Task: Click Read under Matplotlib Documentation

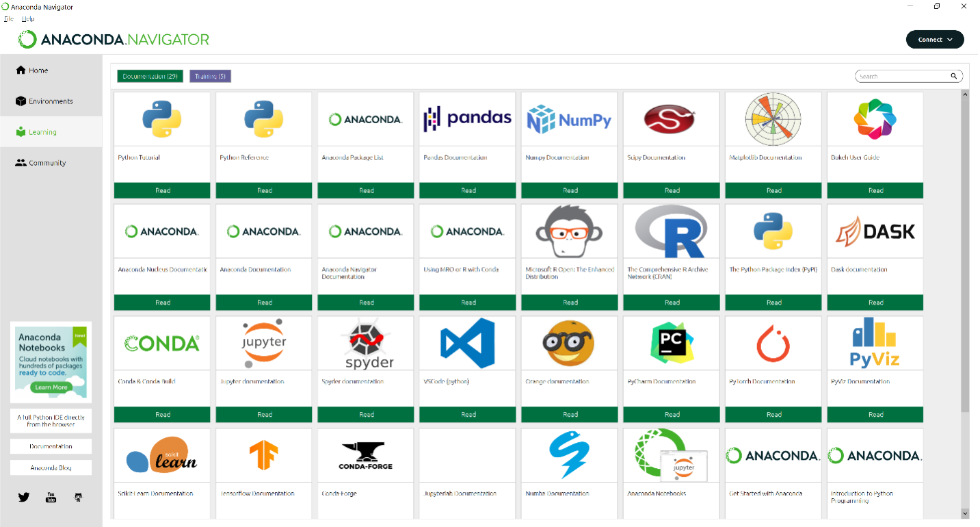Action: (x=773, y=190)
